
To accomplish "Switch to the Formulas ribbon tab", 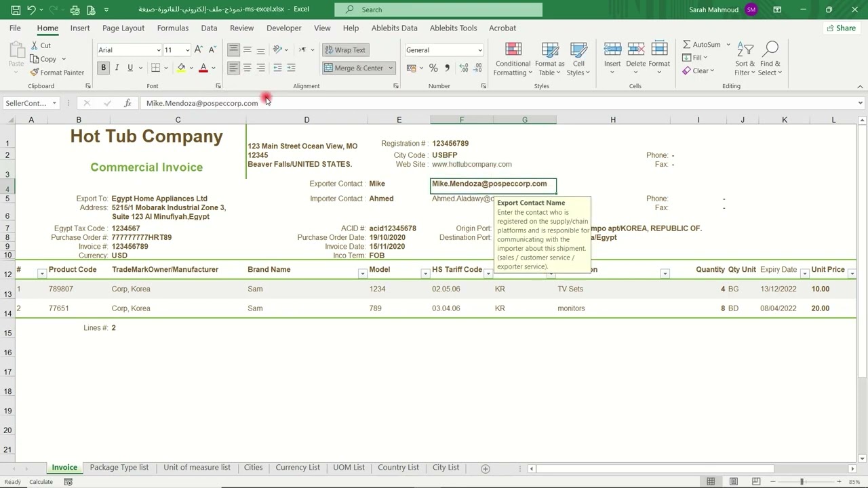I will tap(173, 28).
